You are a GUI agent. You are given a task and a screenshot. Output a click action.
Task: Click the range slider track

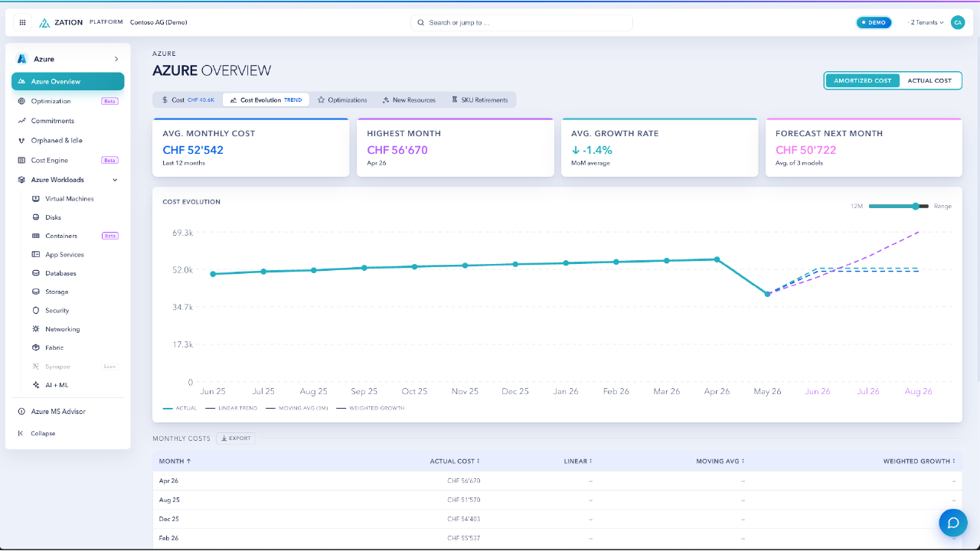coord(899,206)
